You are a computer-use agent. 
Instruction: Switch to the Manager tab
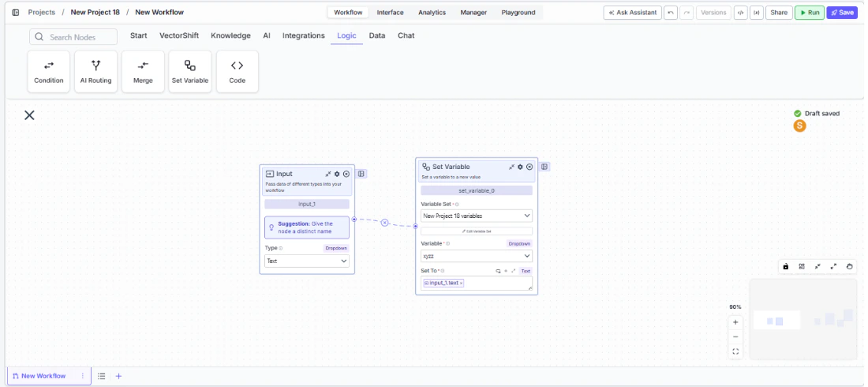[474, 12]
